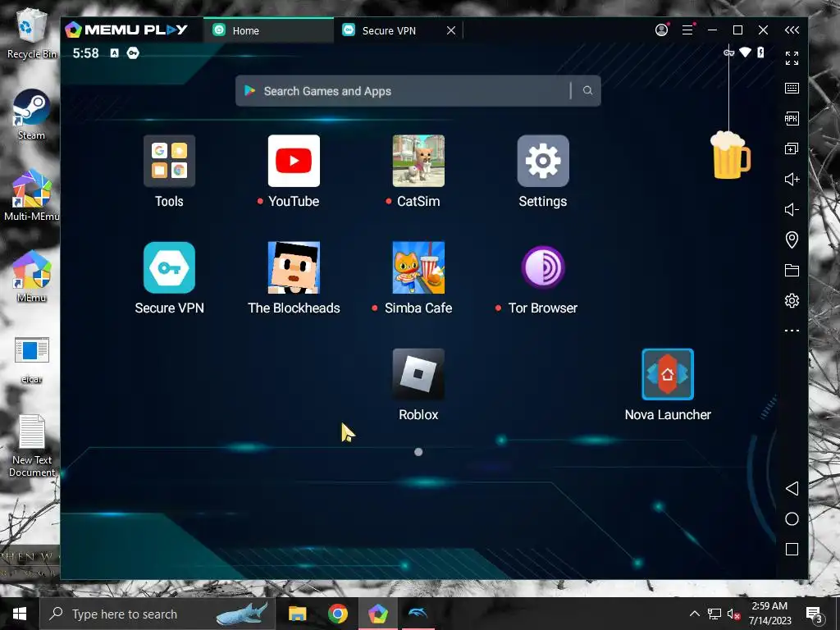This screenshot has width=840, height=630.
Task: Click the taskbar network icon
Action: (714, 614)
